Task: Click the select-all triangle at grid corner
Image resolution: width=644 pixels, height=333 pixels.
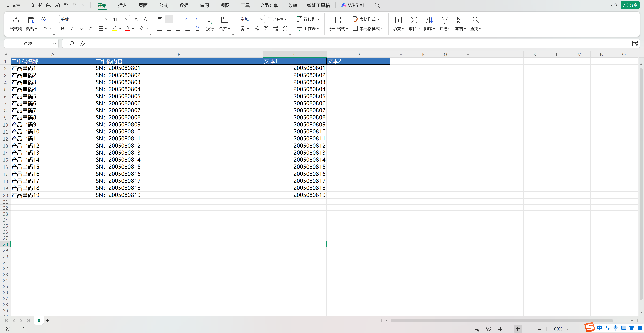Action: tap(6, 54)
